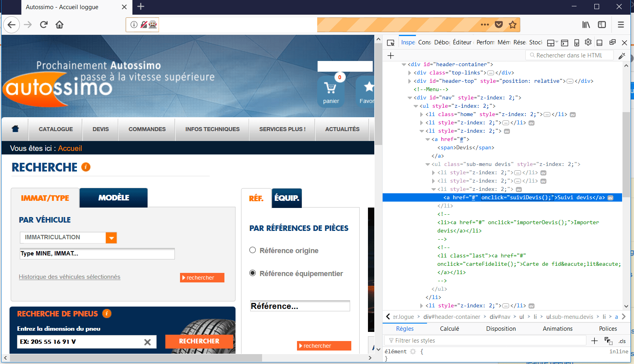Image resolution: width=634 pixels, height=364 pixels.
Task: Collapse the ul.sub-menu devis node
Action: 428,164
